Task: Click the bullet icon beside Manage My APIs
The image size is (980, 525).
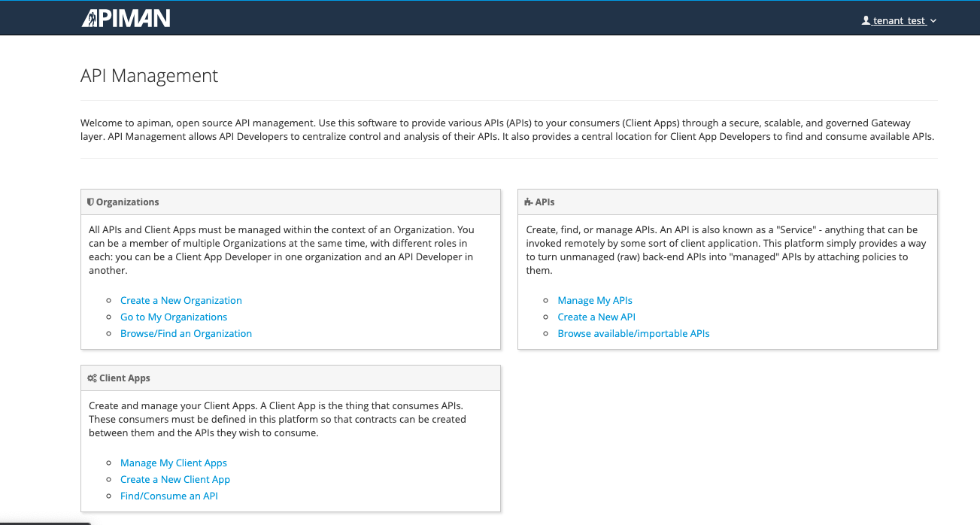Action: pyautogui.click(x=545, y=300)
